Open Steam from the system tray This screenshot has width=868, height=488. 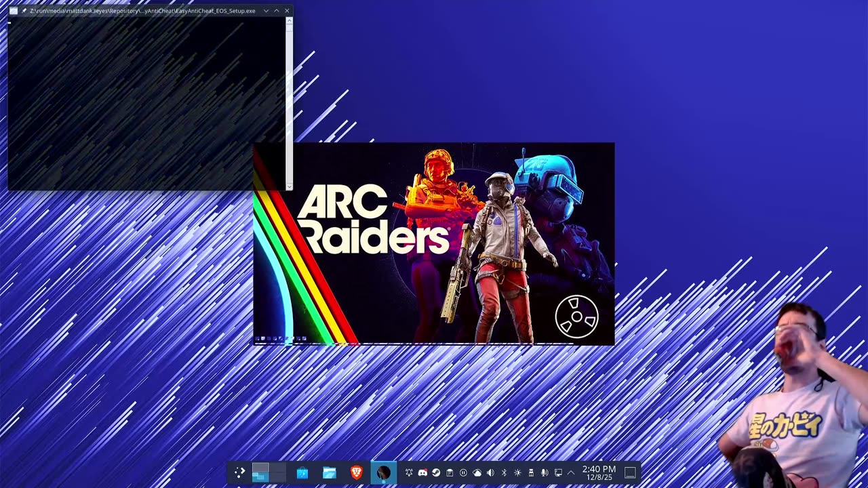pyautogui.click(x=436, y=472)
